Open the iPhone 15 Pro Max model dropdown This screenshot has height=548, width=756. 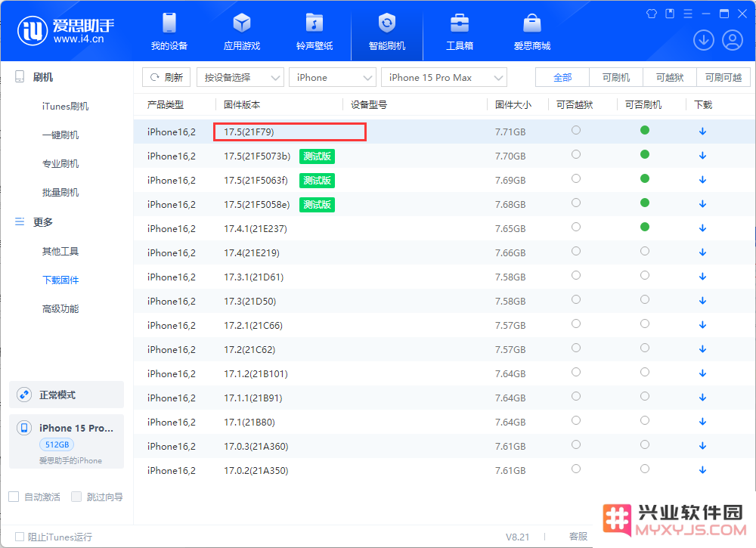click(x=444, y=77)
